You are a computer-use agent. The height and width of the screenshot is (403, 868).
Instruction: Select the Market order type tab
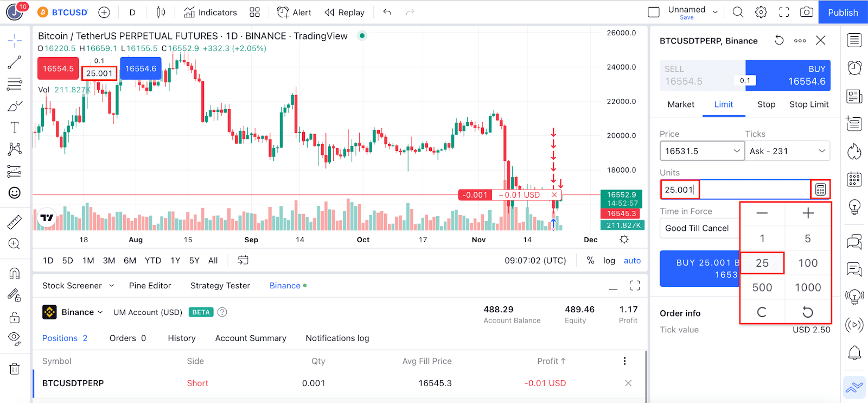(x=681, y=104)
